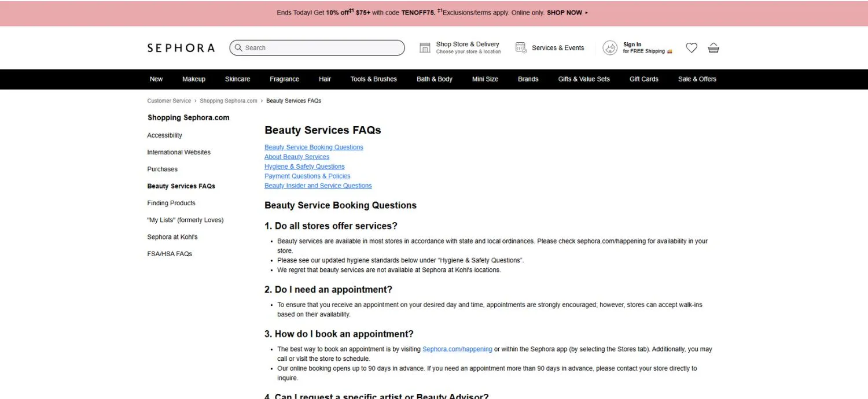Jump to Beauty Service Booking Questions link

pos(314,147)
